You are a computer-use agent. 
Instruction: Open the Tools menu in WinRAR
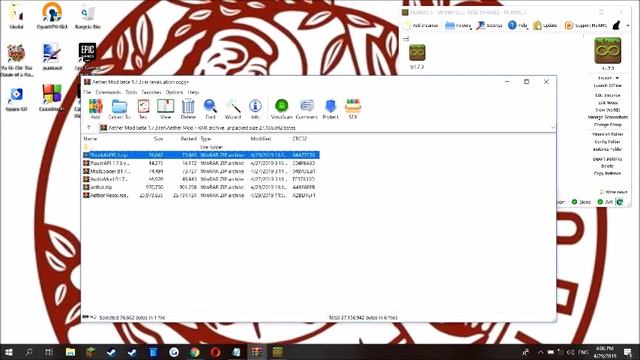131,92
